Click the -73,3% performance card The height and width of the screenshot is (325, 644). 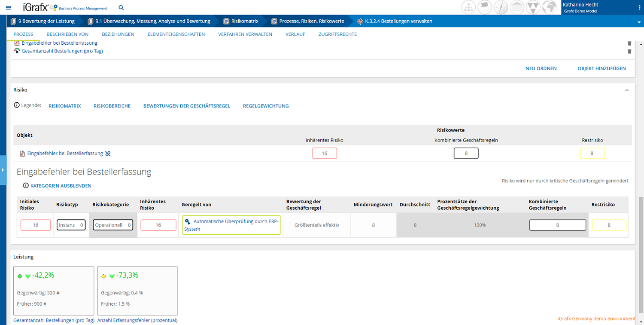[x=137, y=291]
